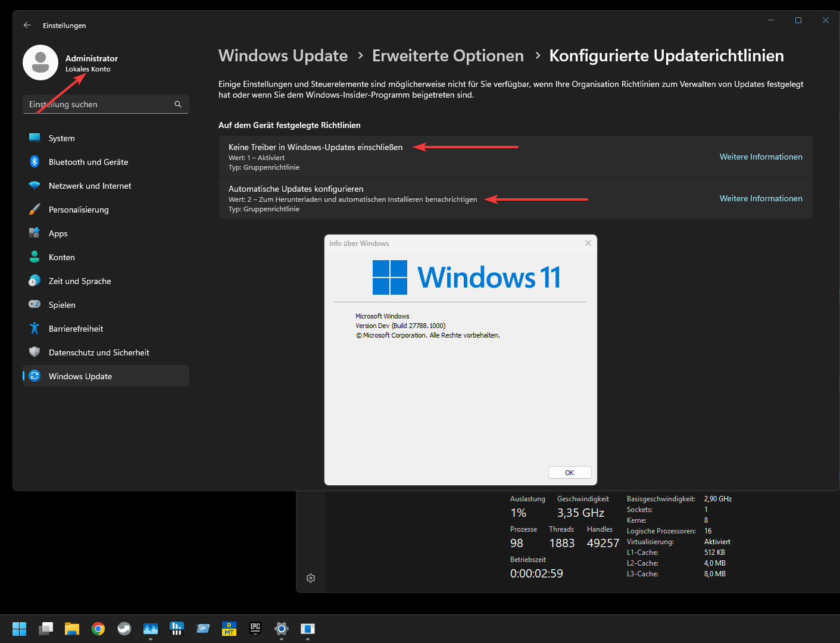Click the Windows Update sync icon in sidebar
The image size is (840, 643).
[x=35, y=376]
